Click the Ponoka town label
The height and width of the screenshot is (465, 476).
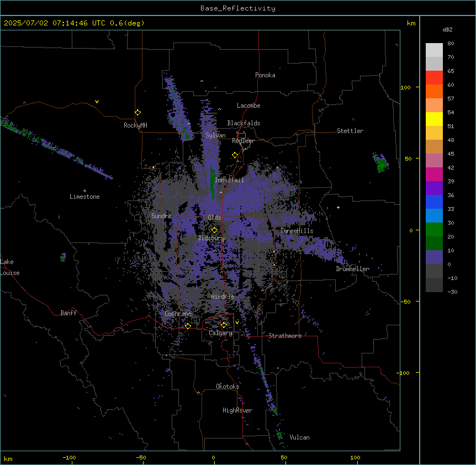265,75
